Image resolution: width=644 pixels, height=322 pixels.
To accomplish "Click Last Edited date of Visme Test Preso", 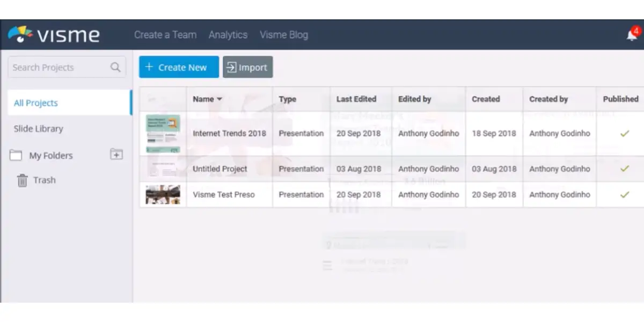I will click(x=358, y=194).
